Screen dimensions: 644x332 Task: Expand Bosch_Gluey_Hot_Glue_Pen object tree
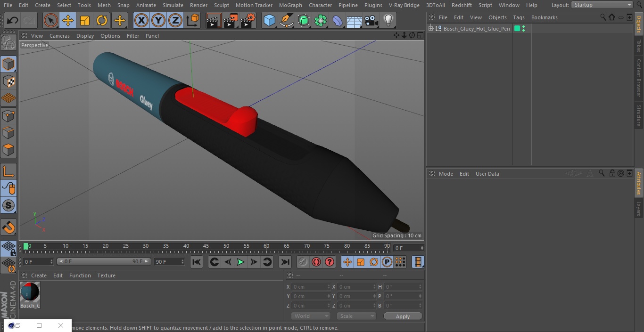[x=430, y=29]
